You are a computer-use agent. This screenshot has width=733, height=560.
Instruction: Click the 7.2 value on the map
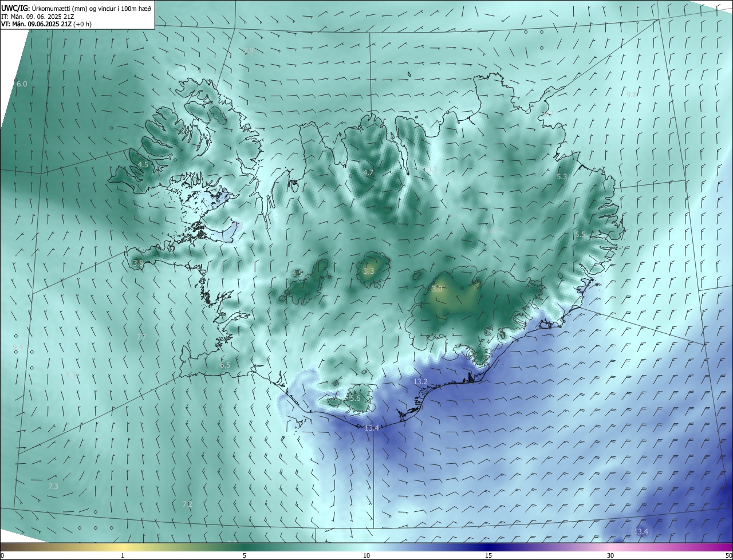(x=187, y=504)
